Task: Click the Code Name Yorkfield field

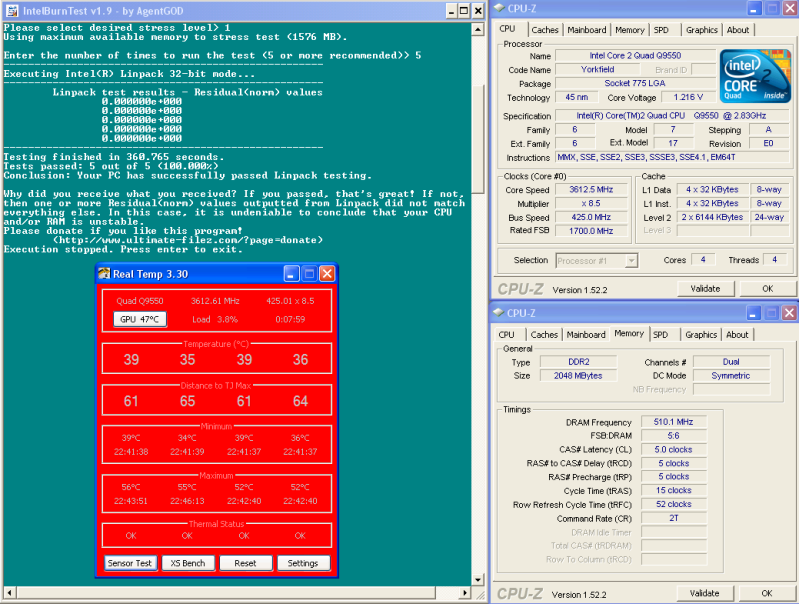Action: [598, 69]
